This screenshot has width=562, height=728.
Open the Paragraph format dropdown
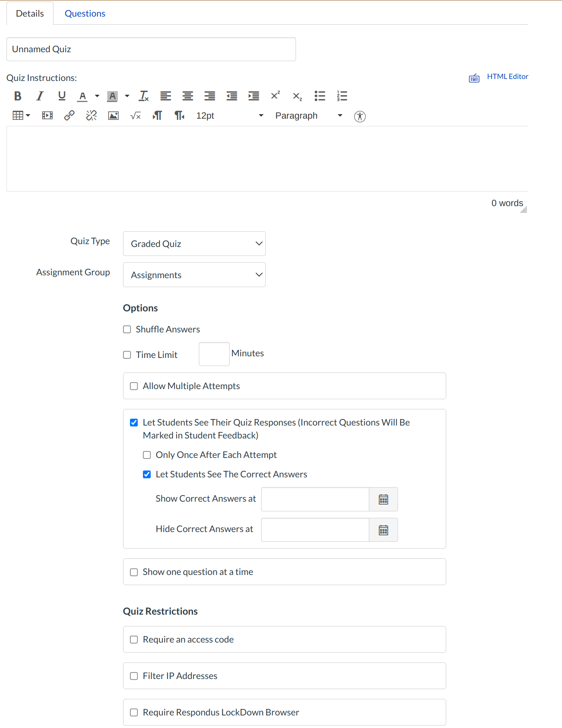[309, 116]
